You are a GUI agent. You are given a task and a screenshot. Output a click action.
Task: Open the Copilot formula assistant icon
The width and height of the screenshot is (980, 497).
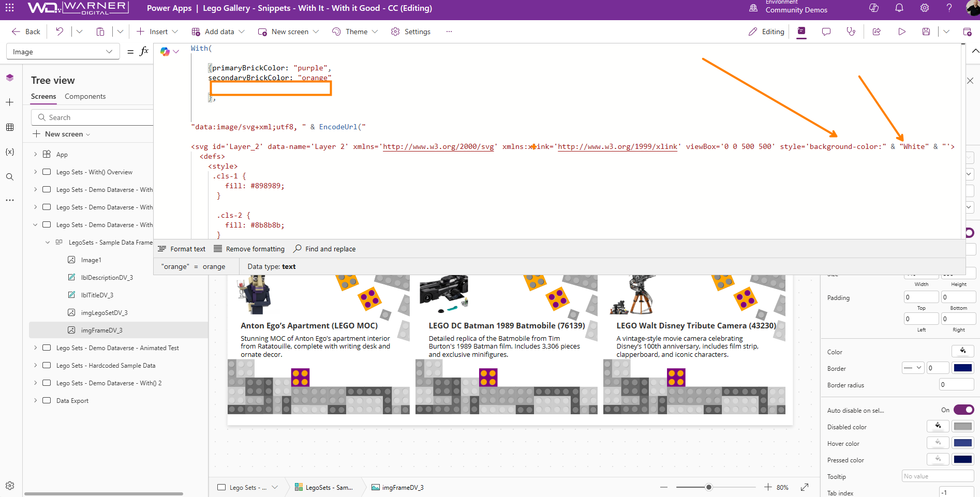point(165,51)
